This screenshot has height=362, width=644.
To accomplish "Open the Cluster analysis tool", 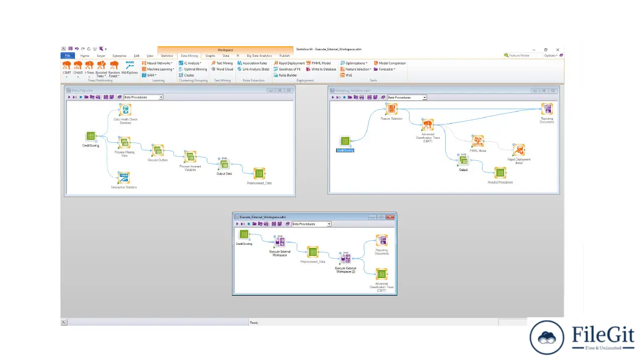I will click(x=187, y=75).
